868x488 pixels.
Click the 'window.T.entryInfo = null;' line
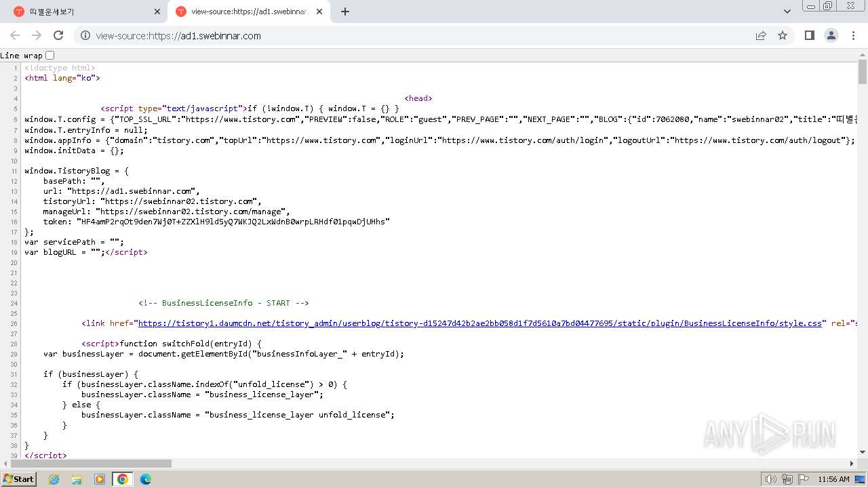[86, 130]
